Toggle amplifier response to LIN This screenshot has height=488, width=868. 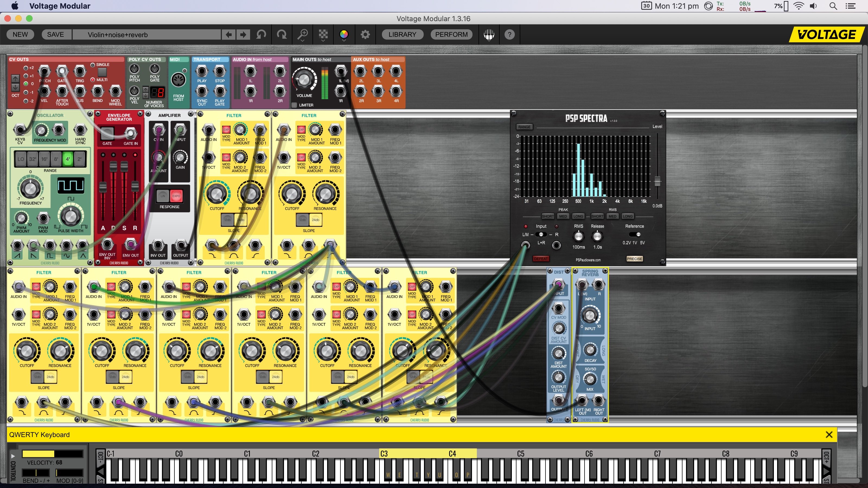pos(163,196)
